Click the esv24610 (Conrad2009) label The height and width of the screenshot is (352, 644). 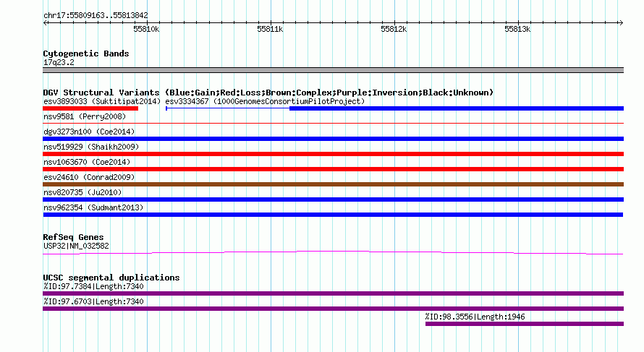[x=89, y=177]
